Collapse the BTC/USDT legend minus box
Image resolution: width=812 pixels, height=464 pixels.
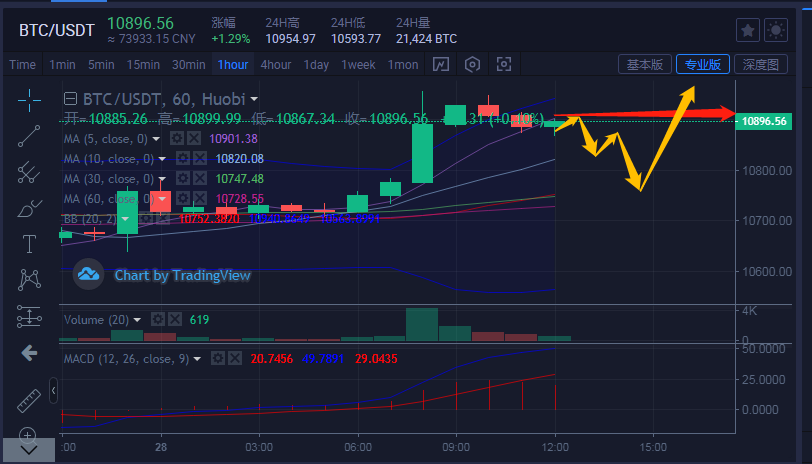point(70,98)
